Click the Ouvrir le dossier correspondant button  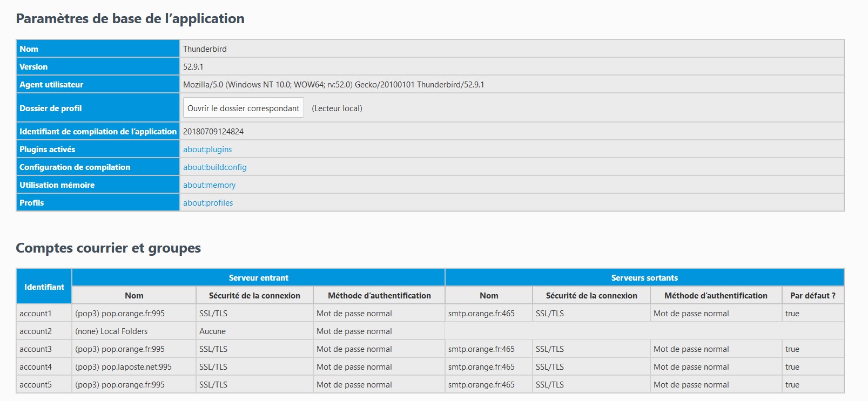tap(243, 108)
